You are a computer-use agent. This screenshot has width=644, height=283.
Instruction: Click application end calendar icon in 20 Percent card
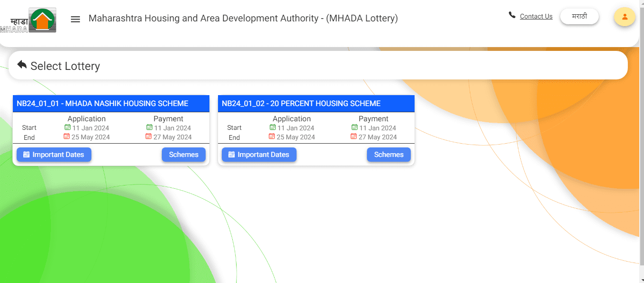pyautogui.click(x=272, y=137)
